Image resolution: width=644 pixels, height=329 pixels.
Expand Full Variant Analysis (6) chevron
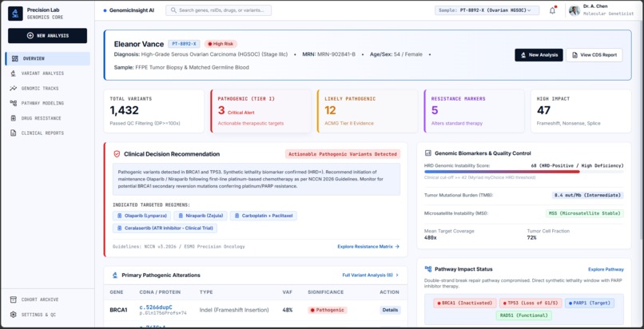pos(397,275)
